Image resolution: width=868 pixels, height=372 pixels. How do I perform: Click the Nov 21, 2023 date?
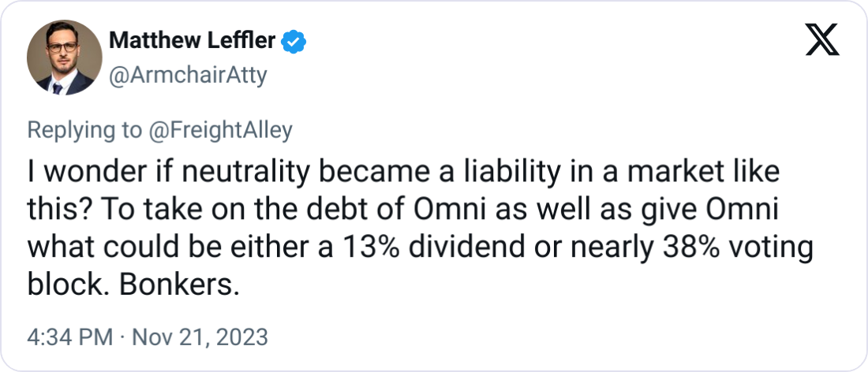[198, 337]
